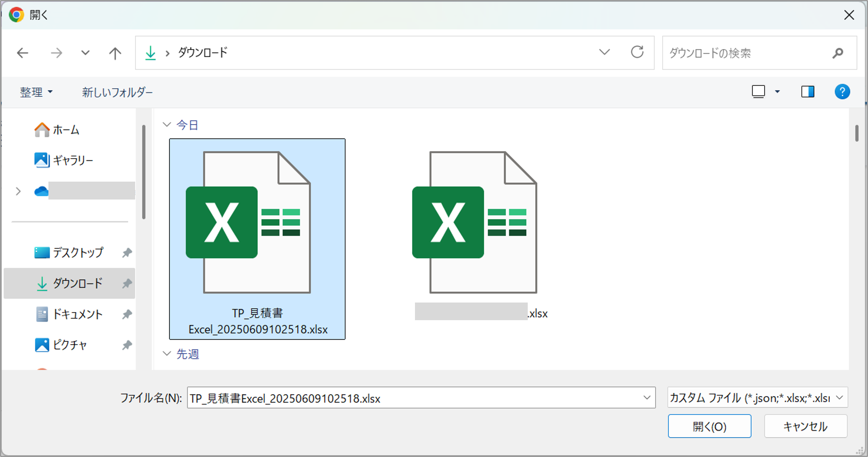The image size is (868, 457).
Task: Open ギャラリー in the sidebar
Action: pyautogui.click(x=72, y=160)
